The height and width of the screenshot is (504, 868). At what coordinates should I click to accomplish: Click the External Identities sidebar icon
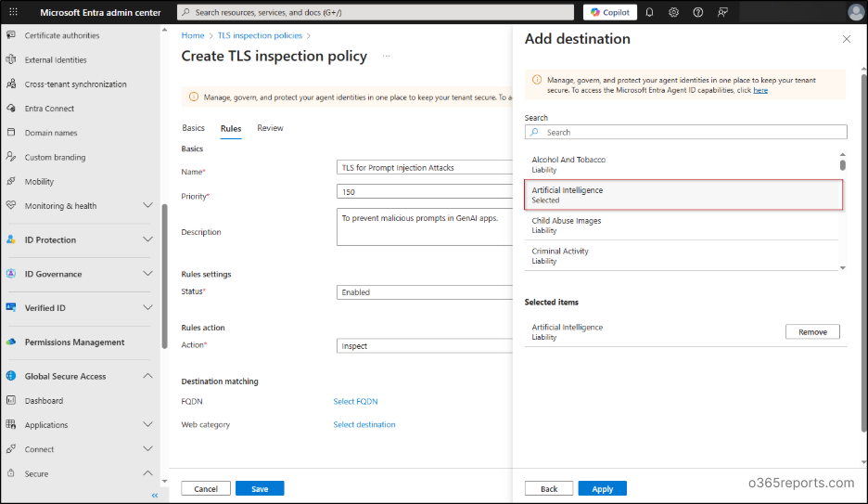(x=11, y=59)
